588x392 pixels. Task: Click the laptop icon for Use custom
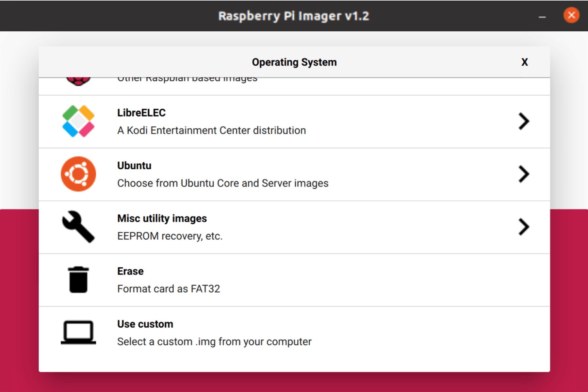(x=78, y=333)
